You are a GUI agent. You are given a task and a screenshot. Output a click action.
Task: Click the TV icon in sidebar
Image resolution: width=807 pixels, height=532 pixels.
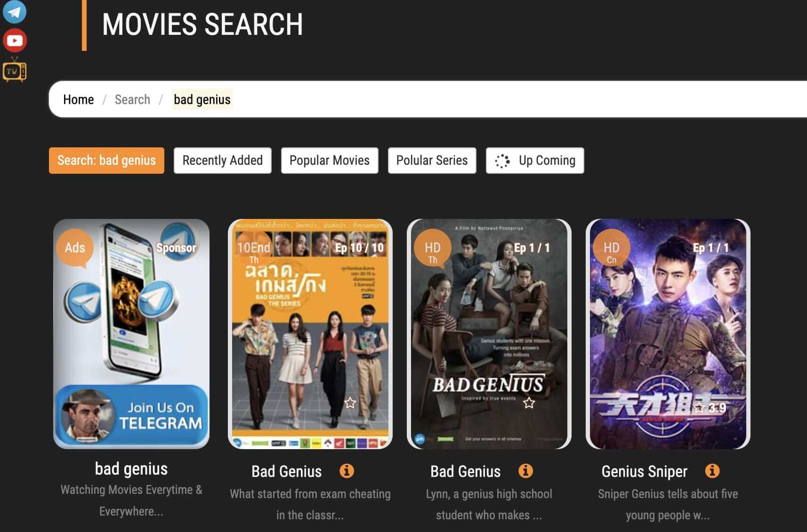coord(15,71)
